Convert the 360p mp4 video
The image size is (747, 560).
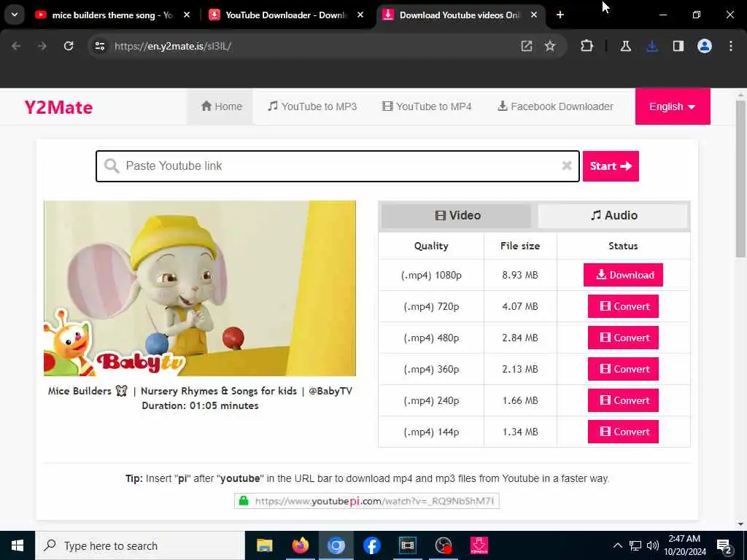[623, 369]
